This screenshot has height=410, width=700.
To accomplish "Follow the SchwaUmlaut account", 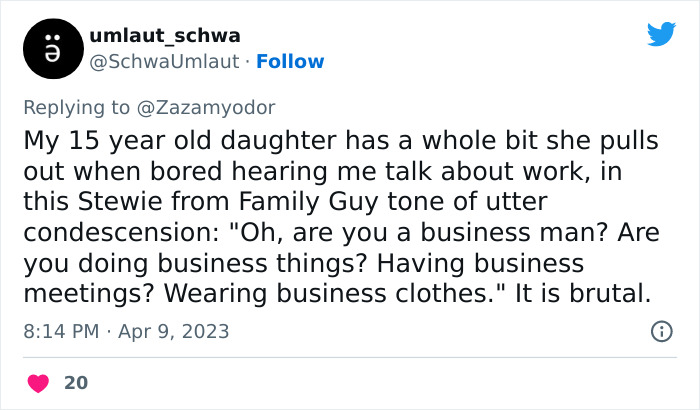I will (290, 62).
